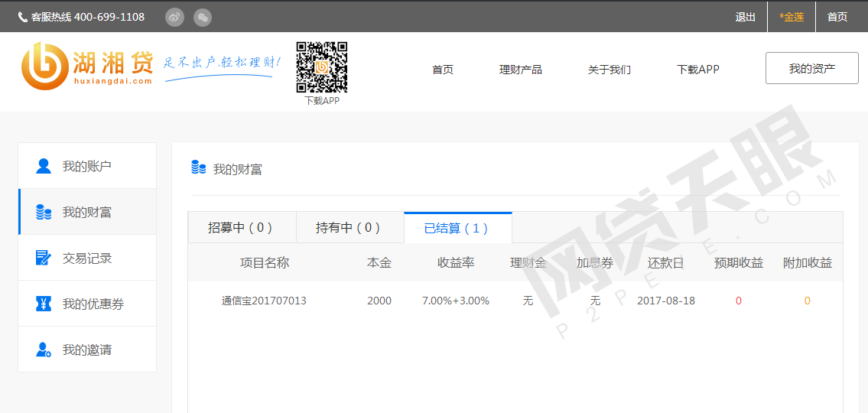
Task: Click the QR code for APP download
Action: coord(322,67)
